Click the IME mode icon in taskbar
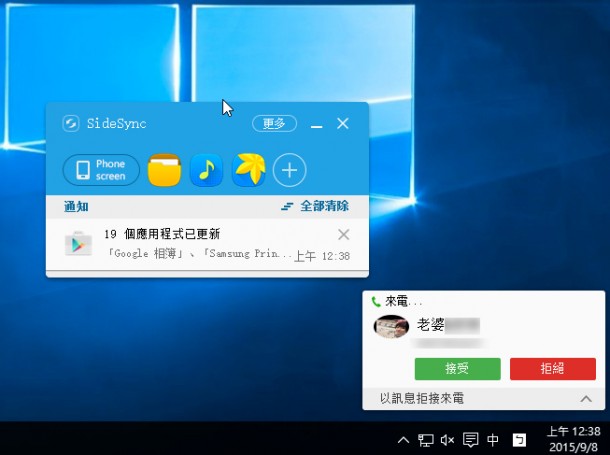 click(x=519, y=440)
